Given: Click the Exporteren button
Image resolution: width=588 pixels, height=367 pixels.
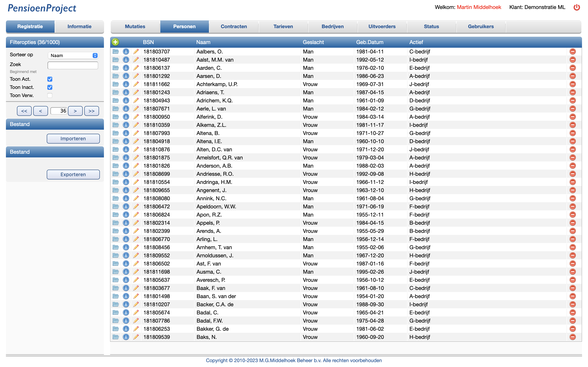Looking at the screenshot, I should (x=73, y=175).
